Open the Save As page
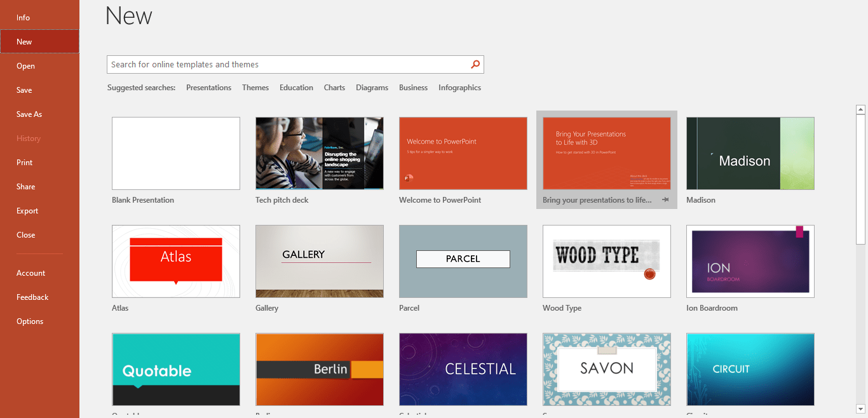Screen dimensions: 868x418 [x=39, y=114]
